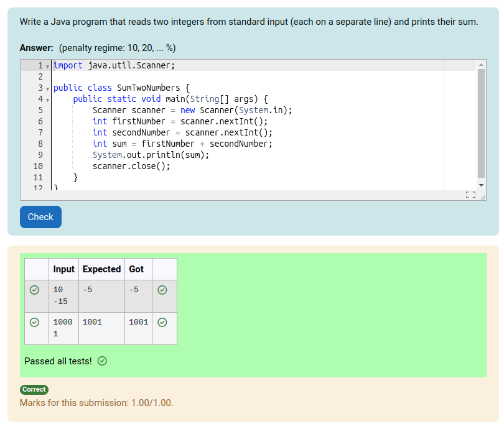The height and width of the screenshot is (424, 504).
Task: Click public class SumTwoNumbers line
Action: (x=121, y=88)
